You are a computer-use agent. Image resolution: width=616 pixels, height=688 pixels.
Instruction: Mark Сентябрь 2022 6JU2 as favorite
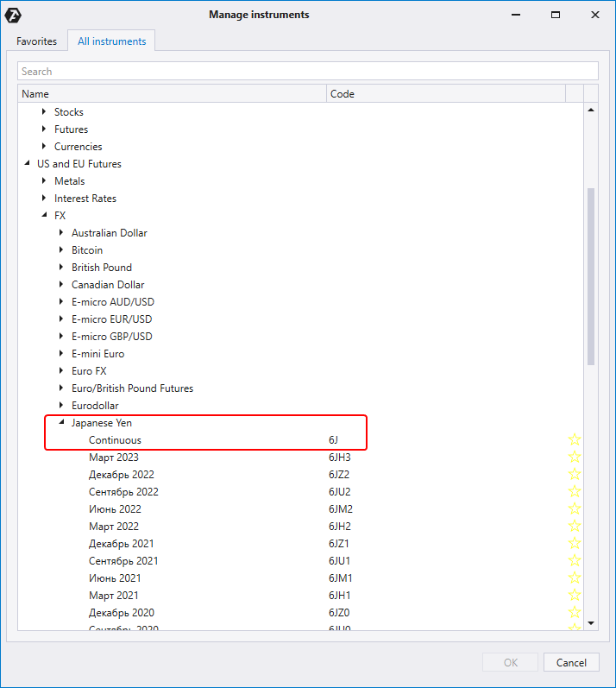(575, 492)
